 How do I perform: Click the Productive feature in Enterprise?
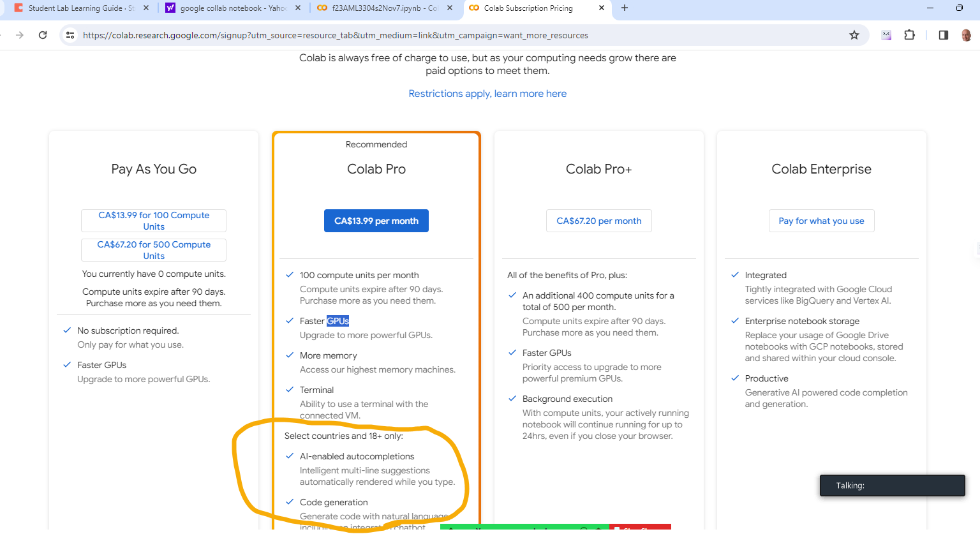coord(767,378)
